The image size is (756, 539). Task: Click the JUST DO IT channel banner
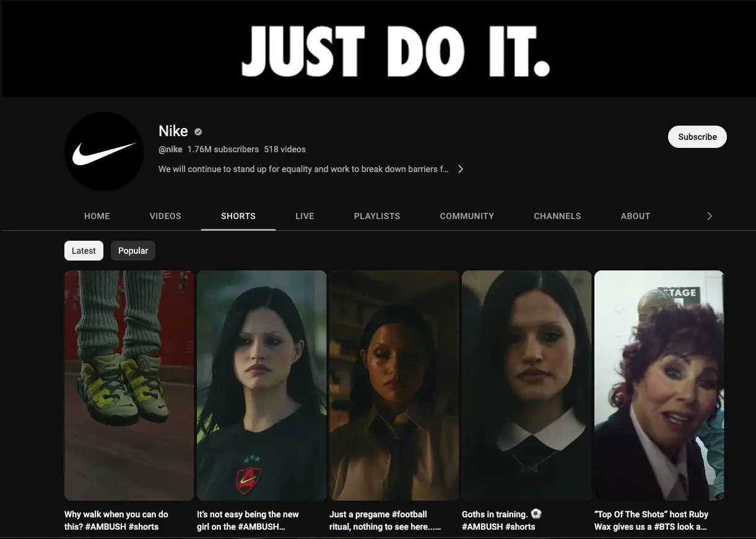378,49
